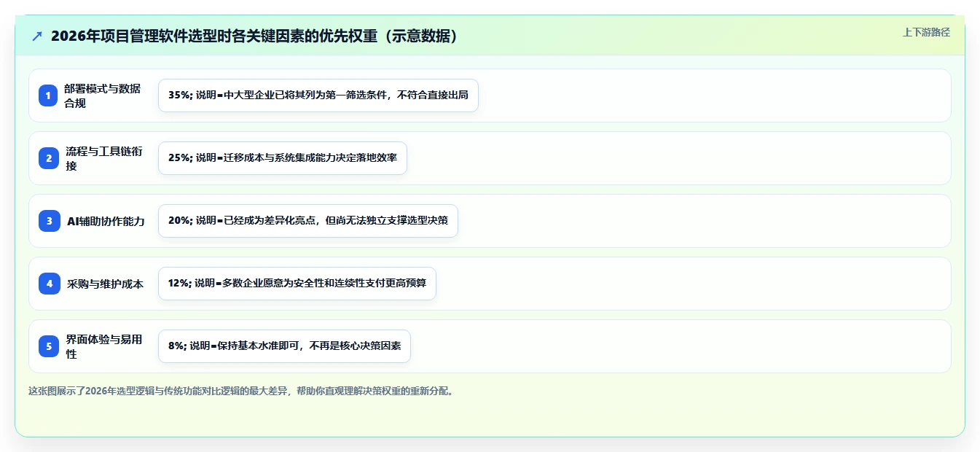Select the 流程与工具链衔接 label
This screenshot has width=980, height=452.
104,158
